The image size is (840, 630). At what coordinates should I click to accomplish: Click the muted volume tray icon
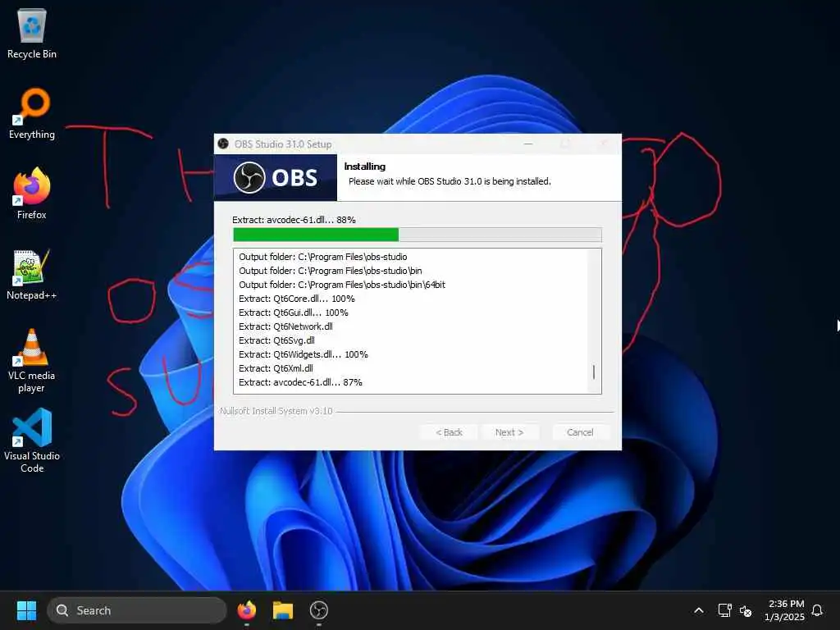pos(745,610)
